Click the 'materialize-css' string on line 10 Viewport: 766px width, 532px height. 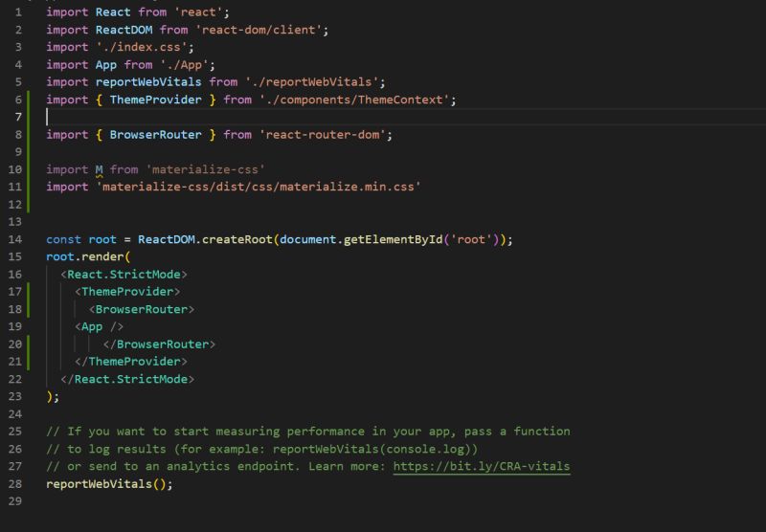(x=205, y=170)
